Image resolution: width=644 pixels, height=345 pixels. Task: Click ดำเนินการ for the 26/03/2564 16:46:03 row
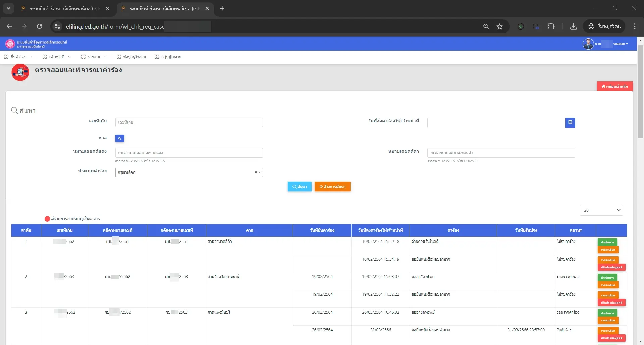[607, 313]
